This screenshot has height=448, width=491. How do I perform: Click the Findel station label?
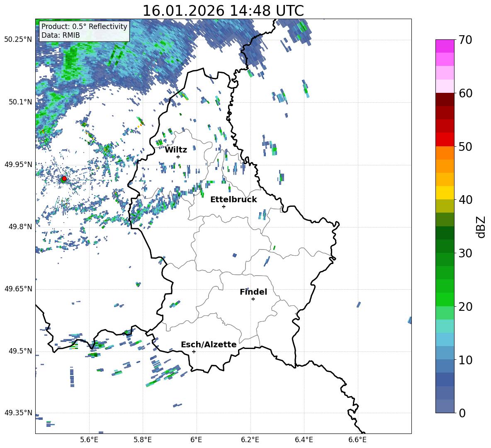pyautogui.click(x=253, y=292)
